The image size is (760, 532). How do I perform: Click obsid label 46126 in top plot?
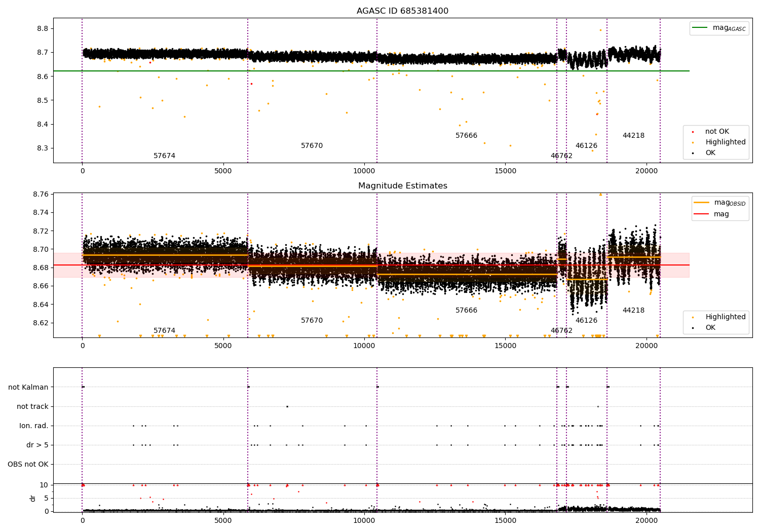click(x=586, y=146)
